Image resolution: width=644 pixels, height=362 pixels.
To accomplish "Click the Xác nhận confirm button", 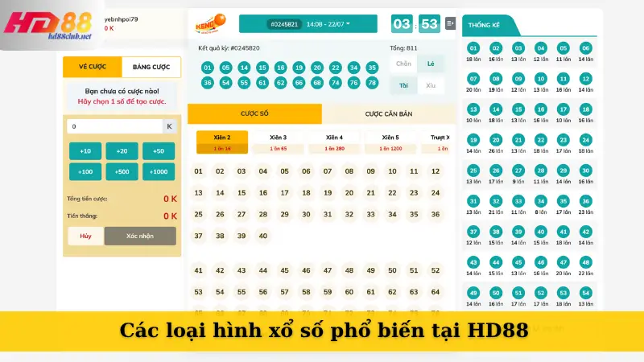I will (x=140, y=236).
